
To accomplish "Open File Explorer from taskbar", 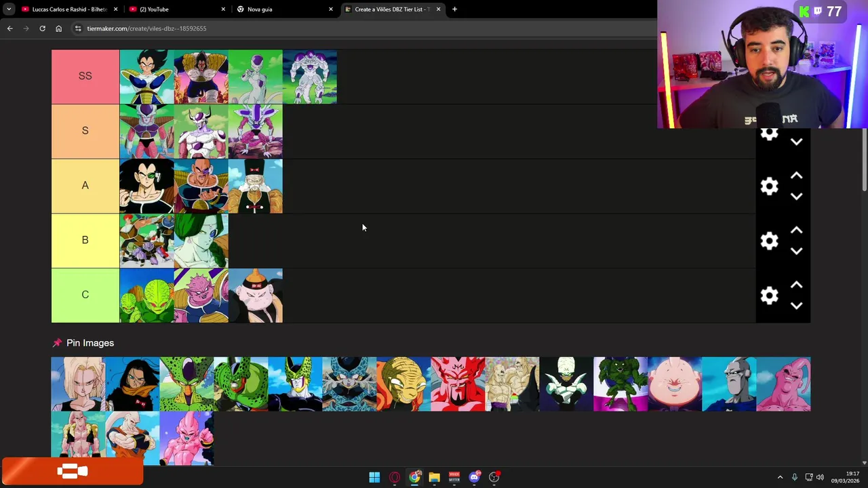I will click(x=434, y=477).
